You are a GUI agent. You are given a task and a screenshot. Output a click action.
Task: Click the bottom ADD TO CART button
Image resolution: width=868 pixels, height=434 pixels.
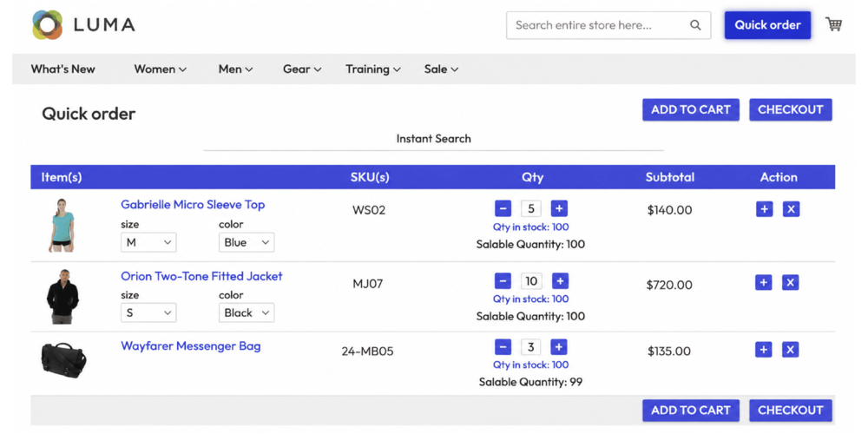(x=690, y=411)
